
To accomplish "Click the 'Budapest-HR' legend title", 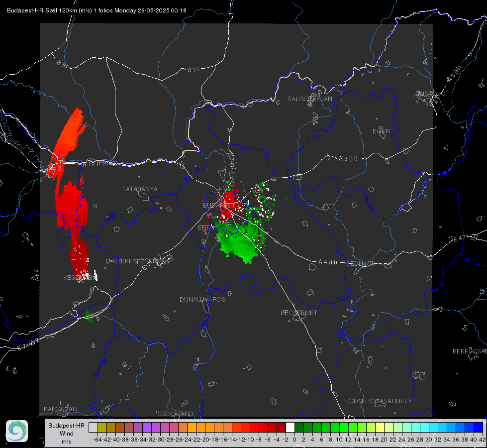I will point(66,425).
